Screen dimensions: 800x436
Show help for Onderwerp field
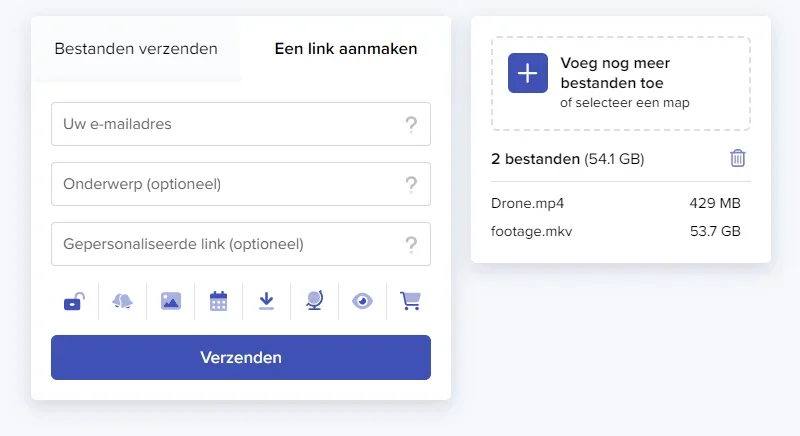(x=411, y=184)
